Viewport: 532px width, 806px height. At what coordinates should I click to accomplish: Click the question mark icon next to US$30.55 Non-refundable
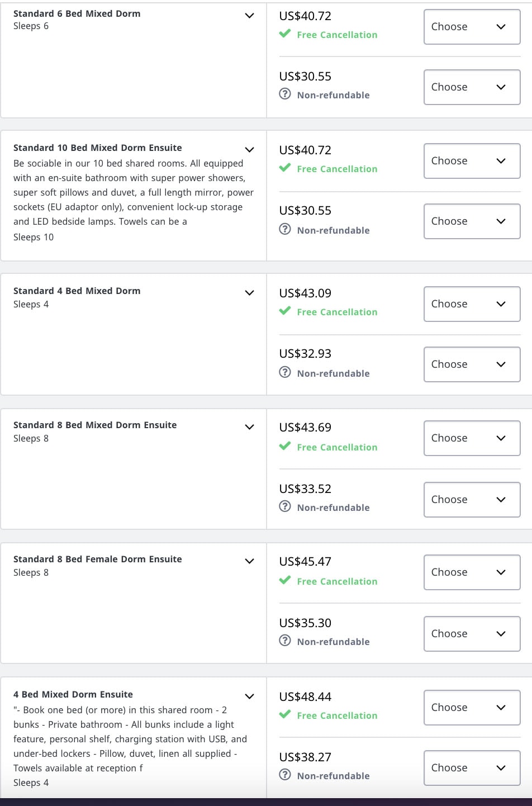pyautogui.click(x=284, y=95)
